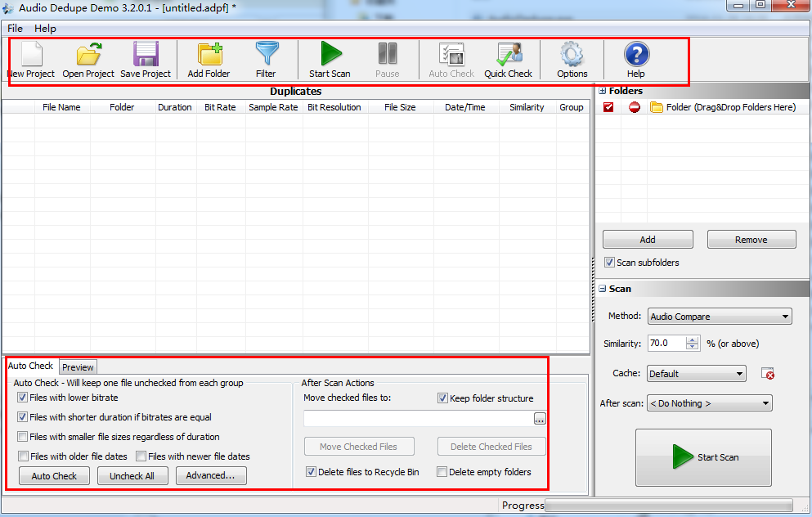Sort duplicates by Group column
Image resolution: width=812 pixels, height=517 pixels.
point(572,107)
